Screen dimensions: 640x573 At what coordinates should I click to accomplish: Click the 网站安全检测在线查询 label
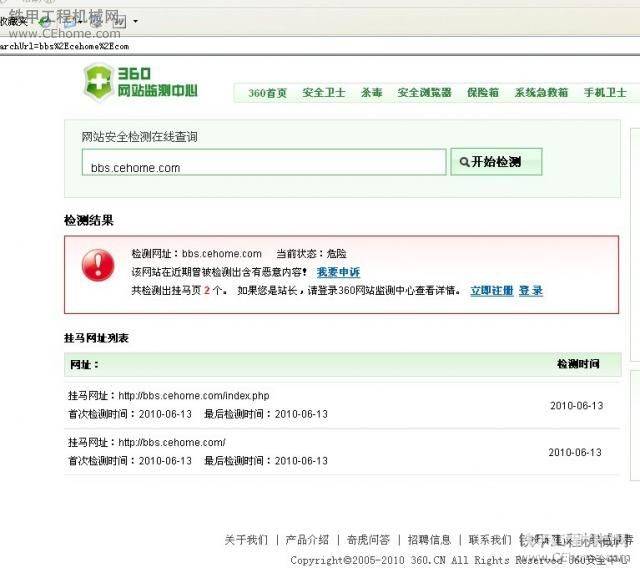(139, 137)
